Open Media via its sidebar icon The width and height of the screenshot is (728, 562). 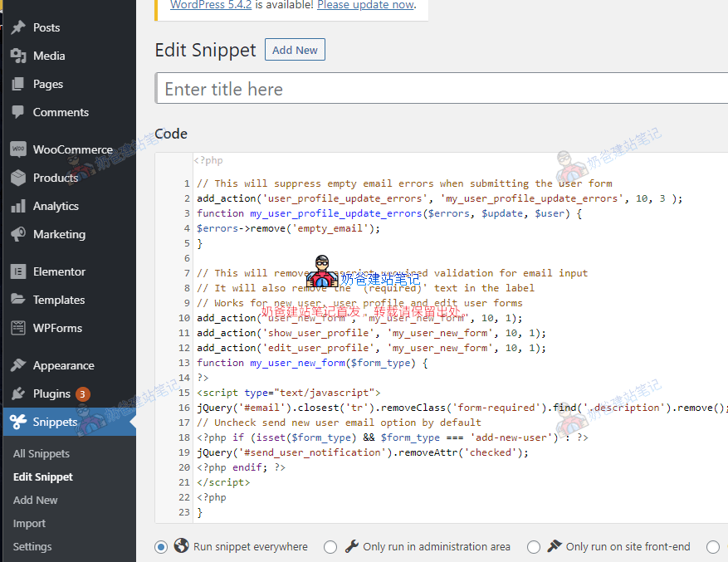(18, 56)
